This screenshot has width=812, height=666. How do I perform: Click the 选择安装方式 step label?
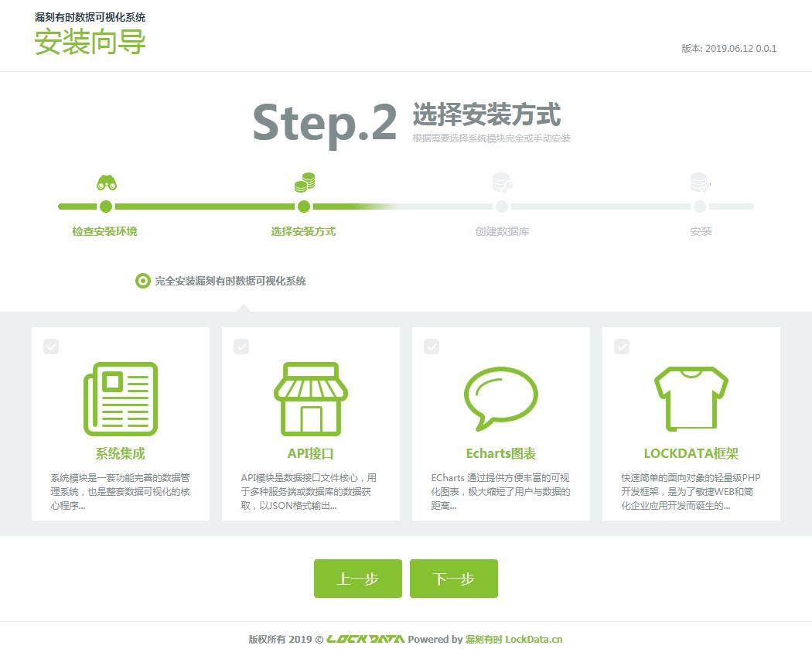point(303,231)
